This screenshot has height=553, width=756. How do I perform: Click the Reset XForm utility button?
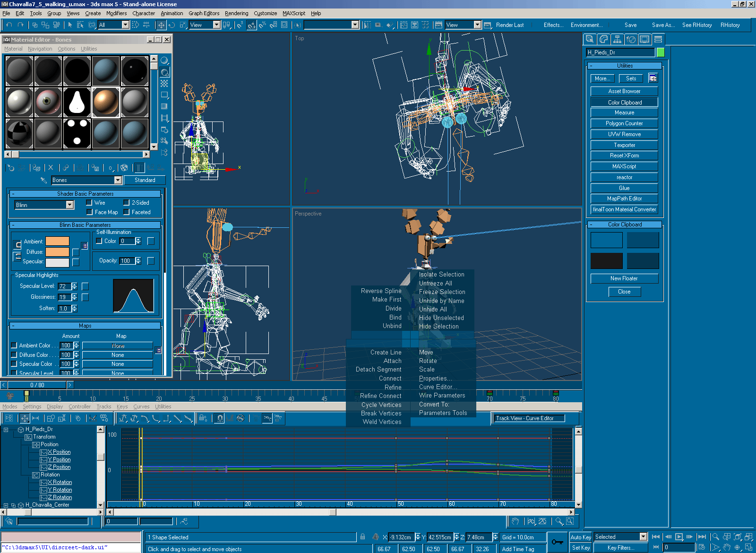(624, 156)
